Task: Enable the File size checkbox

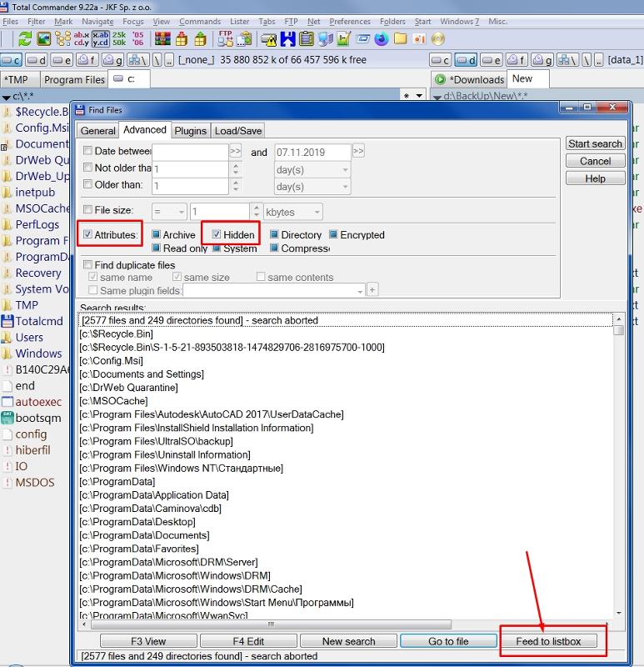Action: 88,210
